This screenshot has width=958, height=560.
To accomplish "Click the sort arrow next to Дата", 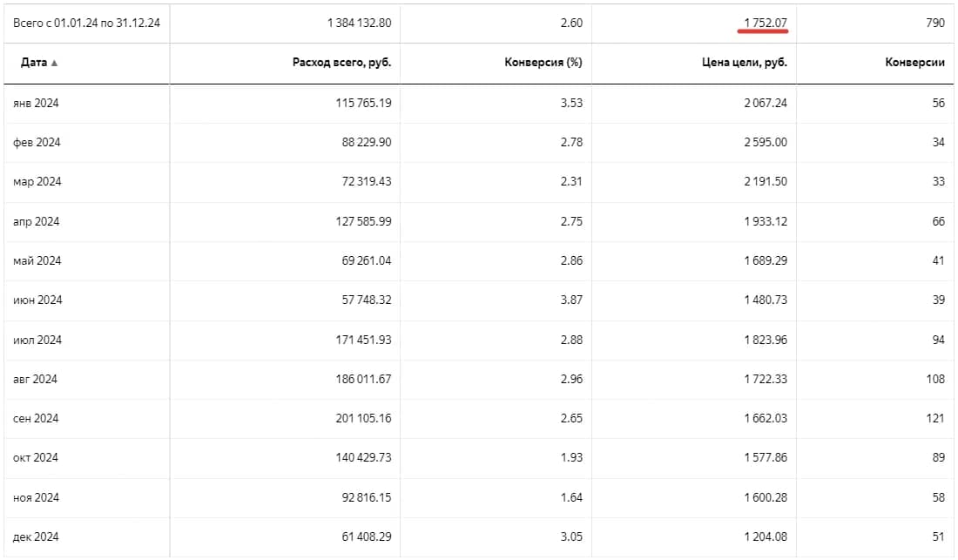I will [54, 63].
